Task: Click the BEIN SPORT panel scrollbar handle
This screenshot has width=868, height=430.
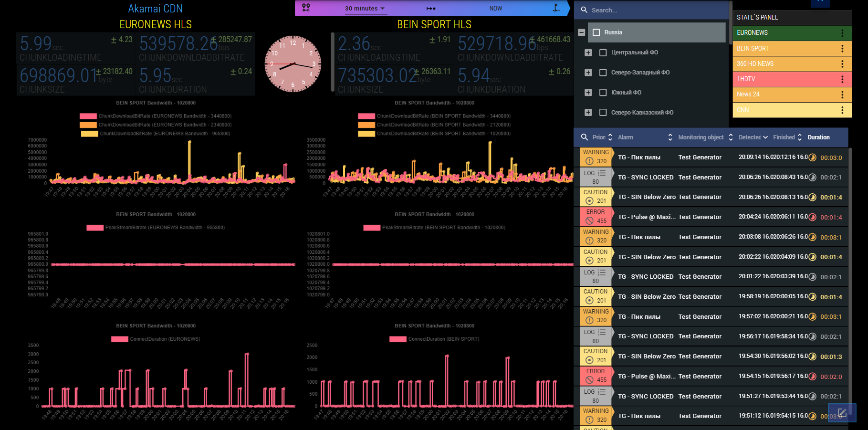Action: point(333,62)
